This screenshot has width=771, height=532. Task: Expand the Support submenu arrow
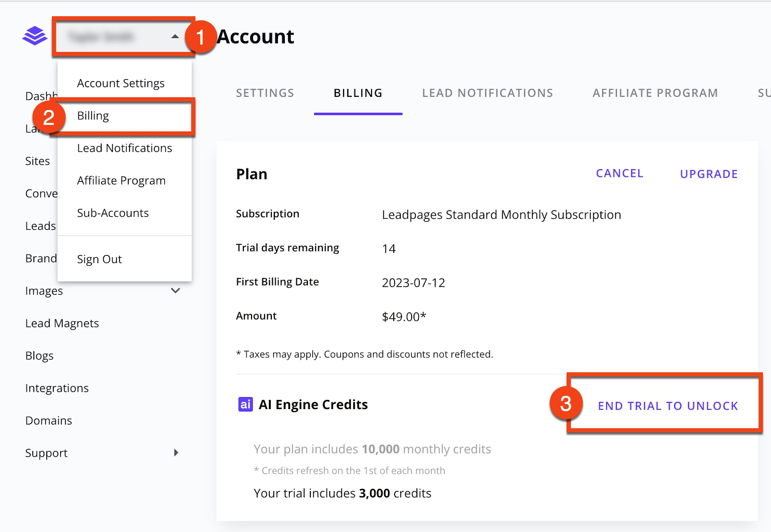point(176,452)
